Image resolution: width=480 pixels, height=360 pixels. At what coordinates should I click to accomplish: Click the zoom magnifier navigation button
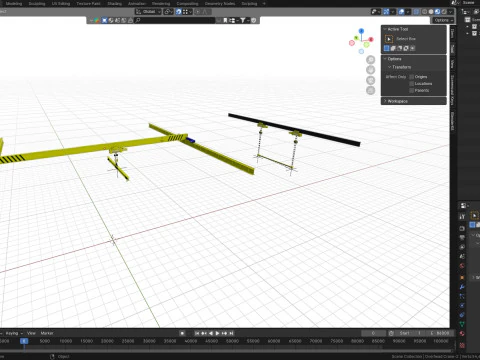(x=371, y=60)
